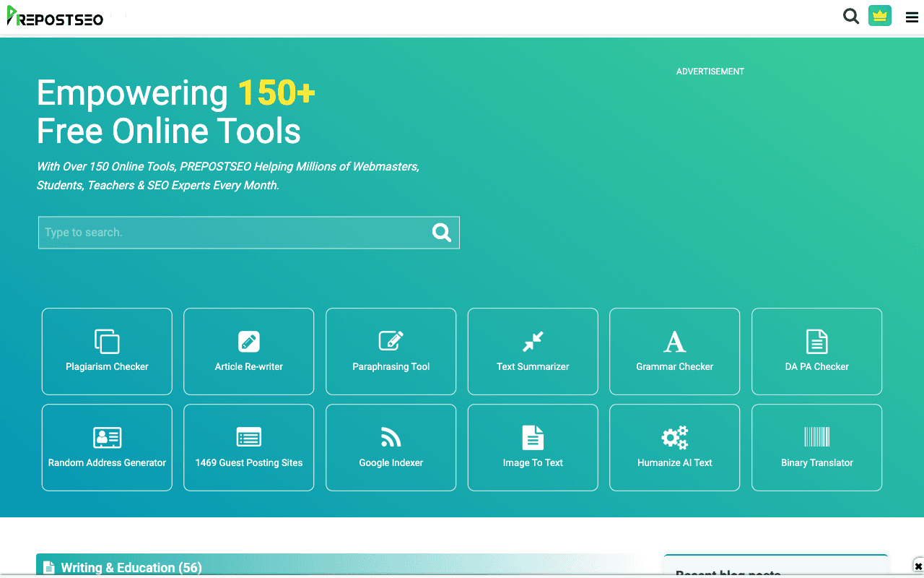Click the Binary Translator barcode icon
Screen dimensions: 924x578
click(x=816, y=436)
